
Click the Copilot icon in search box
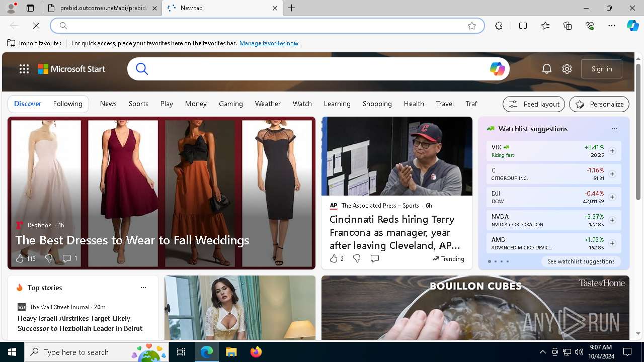coord(497,69)
